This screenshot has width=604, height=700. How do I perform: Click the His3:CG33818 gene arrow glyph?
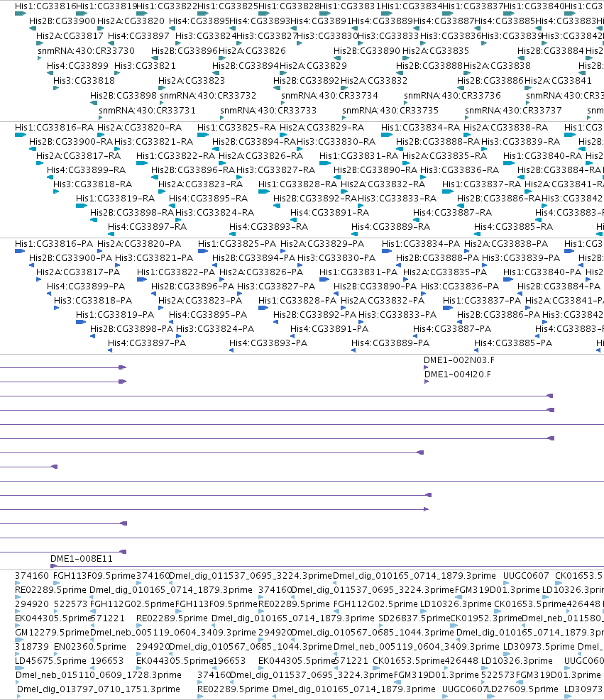tap(56, 88)
